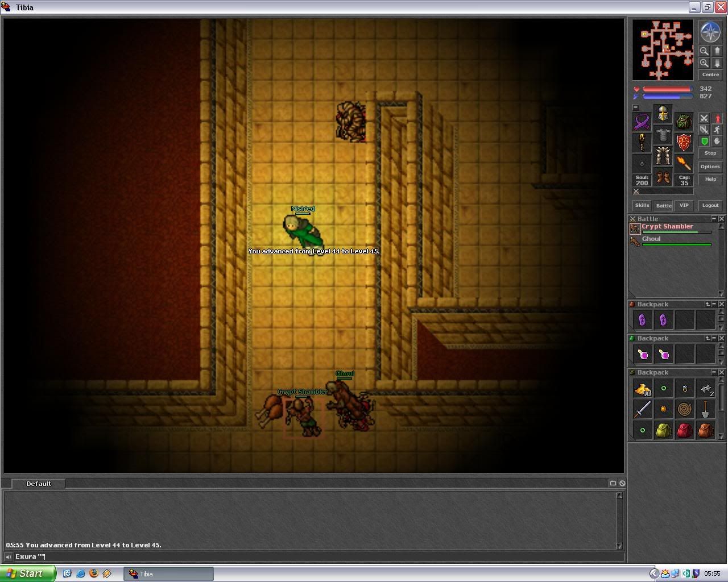The image size is (728, 582).
Task: Click the Logout button
Action: click(710, 205)
